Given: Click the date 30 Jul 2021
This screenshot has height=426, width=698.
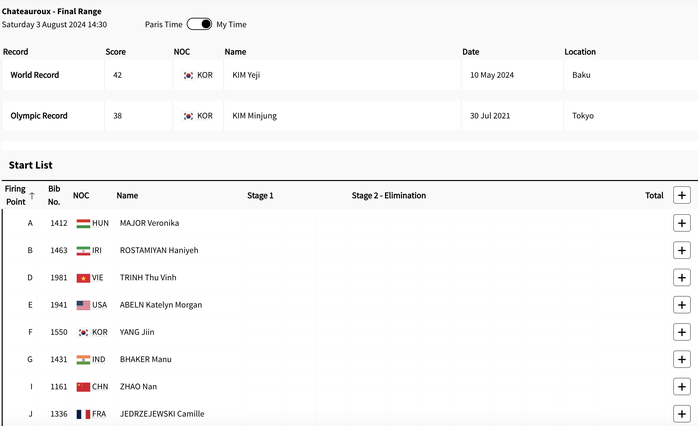Looking at the screenshot, I should pyautogui.click(x=490, y=116).
